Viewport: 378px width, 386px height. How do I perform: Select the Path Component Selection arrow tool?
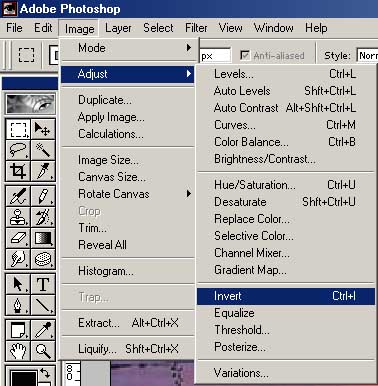pos(18,284)
